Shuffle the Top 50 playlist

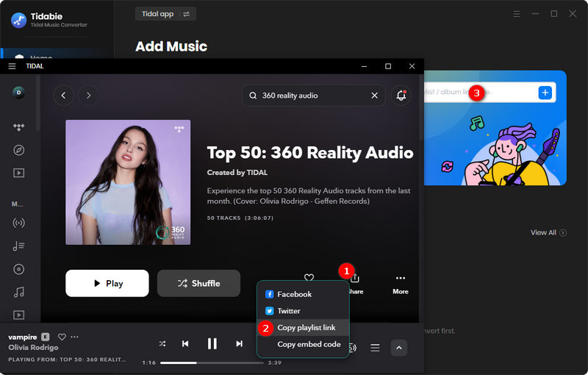198,284
